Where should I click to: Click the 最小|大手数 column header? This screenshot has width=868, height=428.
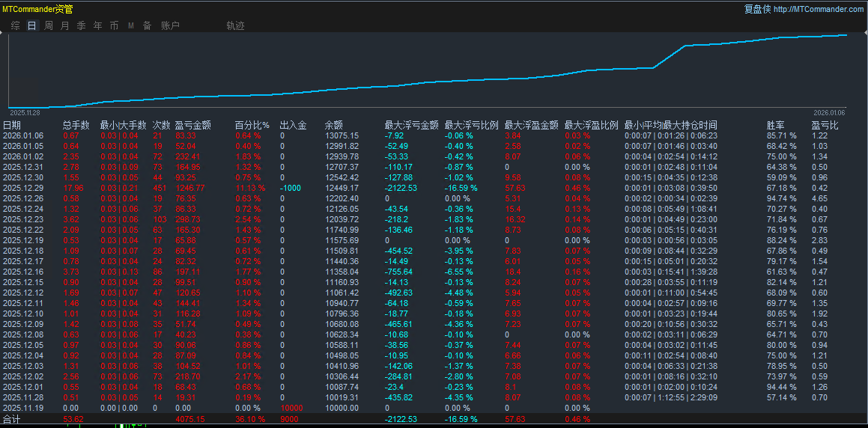[x=123, y=126]
